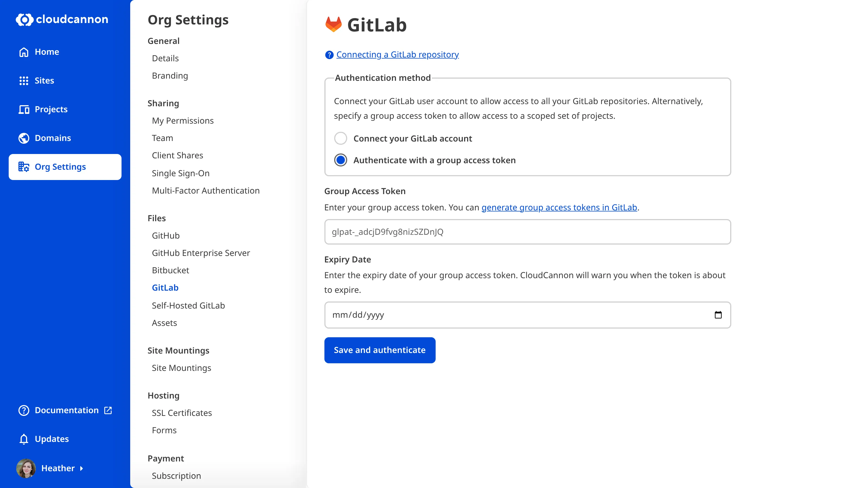This screenshot has height=488, width=868.
Task: Click the external link icon beside Documentation
Action: click(x=108, y=410)
